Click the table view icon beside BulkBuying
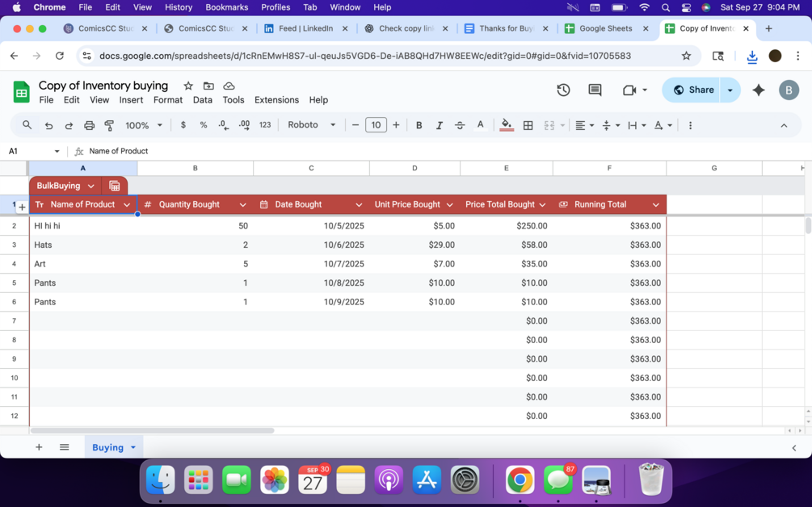The width and height of the screenshot is (812, 507). (x=115, y=186)
